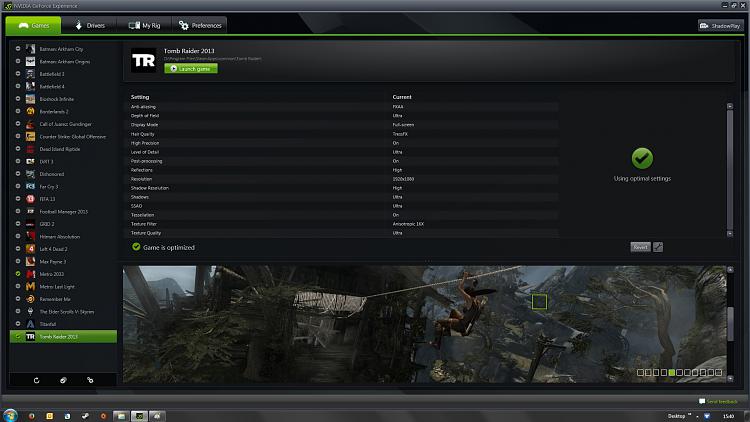Open Skyrim game icon
This screenshot has width=750, height=422.
click(x=30, y=311)
